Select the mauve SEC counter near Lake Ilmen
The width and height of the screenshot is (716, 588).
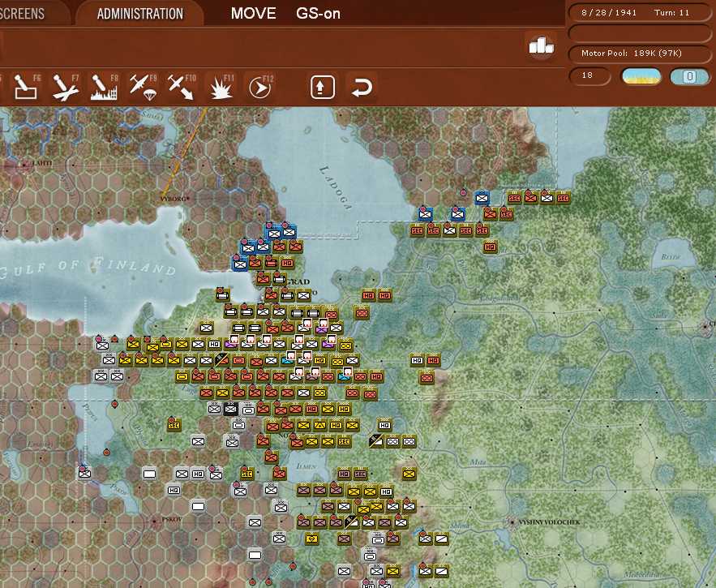(x=360, y=474)
